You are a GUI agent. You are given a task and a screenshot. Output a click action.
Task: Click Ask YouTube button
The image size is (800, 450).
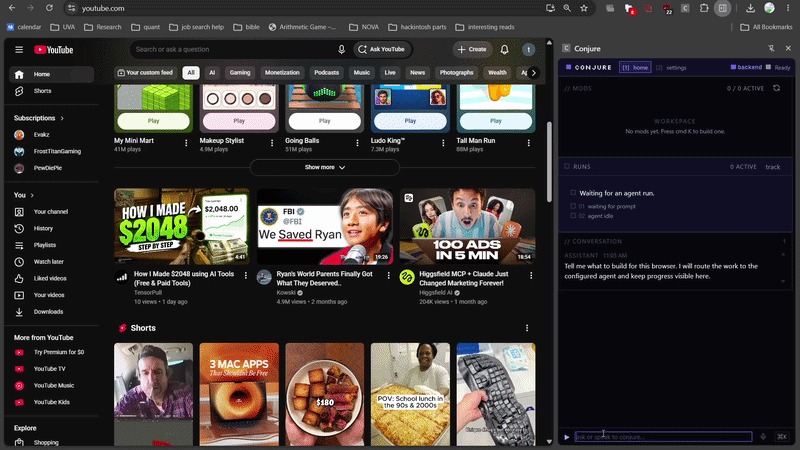click(x=382, y=49)
